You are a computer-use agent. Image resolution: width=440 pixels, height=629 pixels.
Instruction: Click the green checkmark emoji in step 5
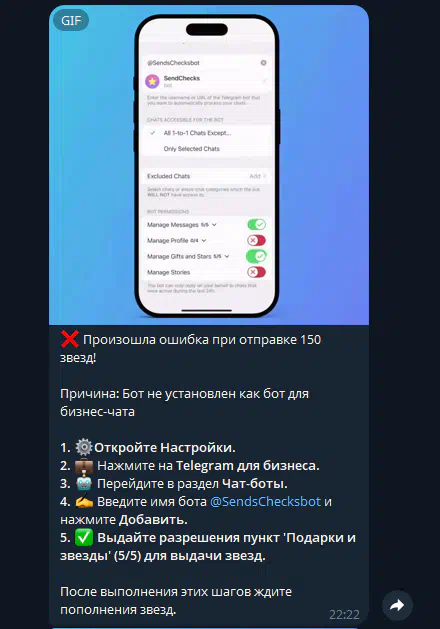tap(84, 538)
